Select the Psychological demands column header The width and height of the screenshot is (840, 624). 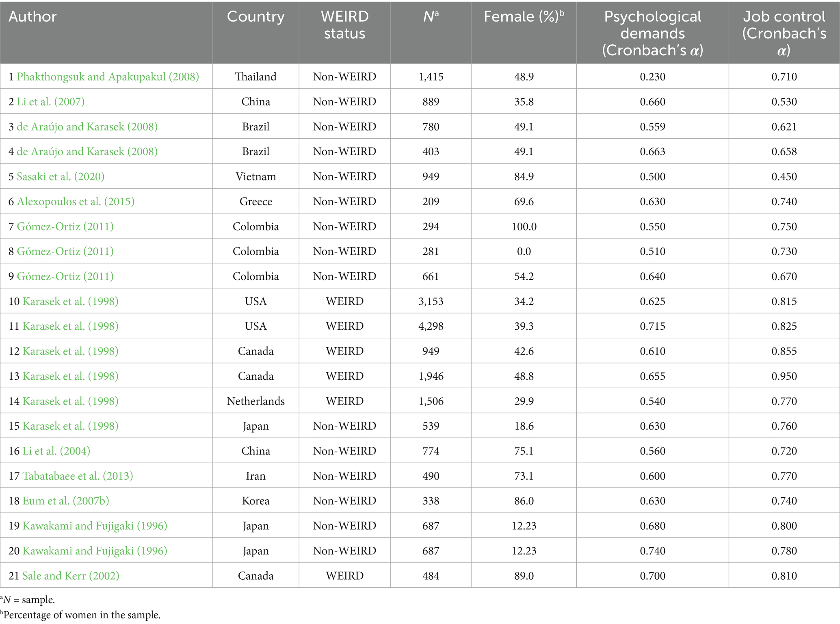pyautogui.click(x=652, y=33)
